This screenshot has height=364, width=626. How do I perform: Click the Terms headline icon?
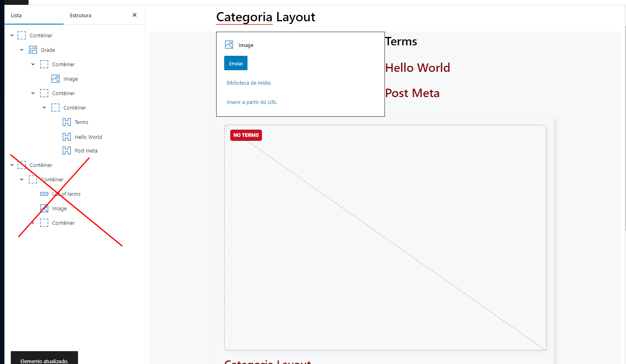[67, 122]
